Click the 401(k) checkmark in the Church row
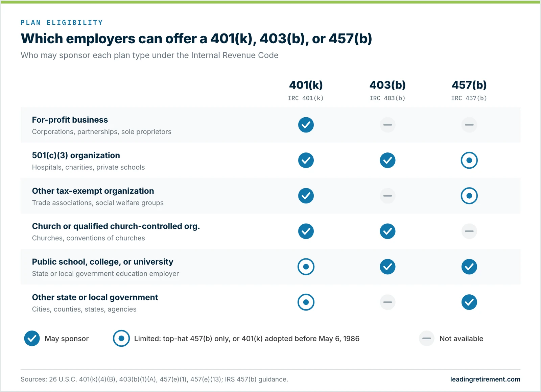 tap(306, 231)
